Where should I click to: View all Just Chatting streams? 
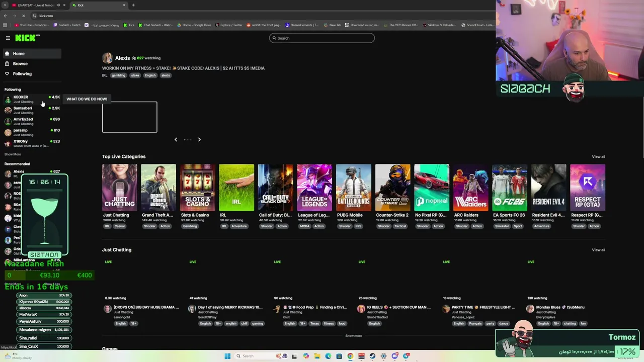click(x=598, y=250)
